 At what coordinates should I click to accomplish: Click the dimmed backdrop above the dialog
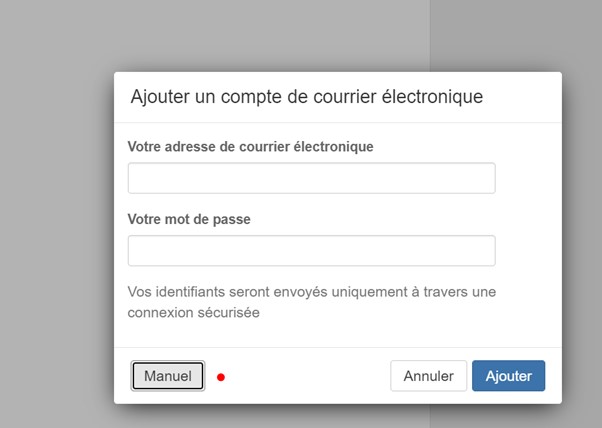[300, 35]
